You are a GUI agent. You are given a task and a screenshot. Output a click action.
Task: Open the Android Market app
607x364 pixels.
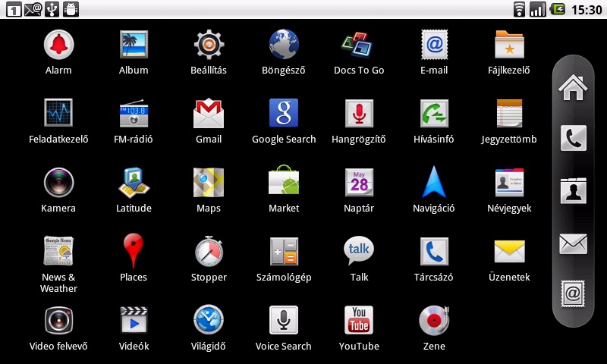[283, 184]
